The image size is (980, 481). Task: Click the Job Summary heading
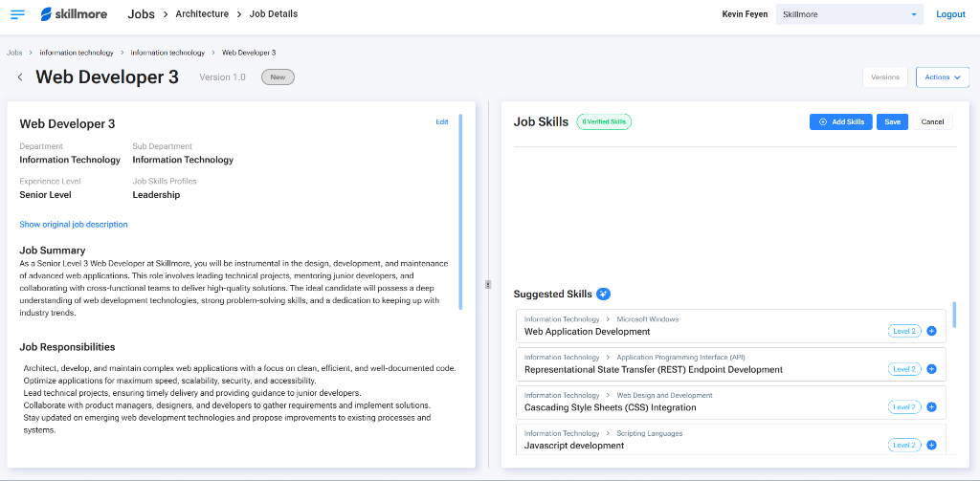pyautogui.click(x=53, y=251)
